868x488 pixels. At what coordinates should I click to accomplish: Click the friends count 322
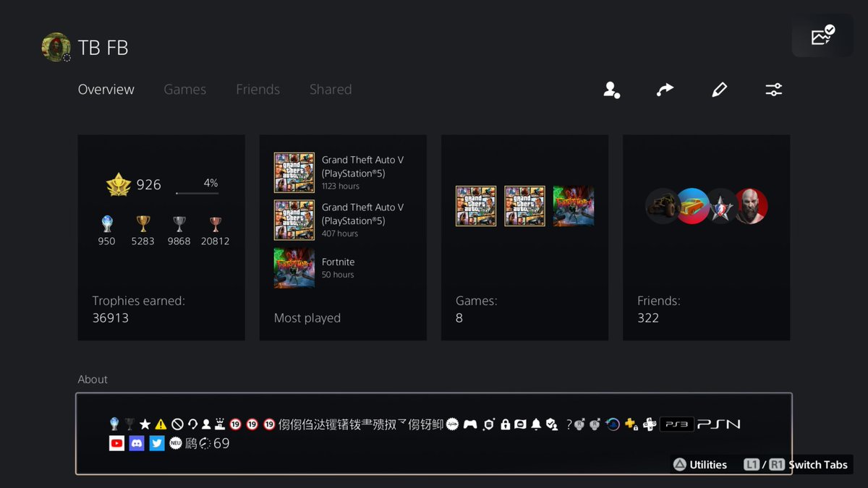click(x=648, y=318)
